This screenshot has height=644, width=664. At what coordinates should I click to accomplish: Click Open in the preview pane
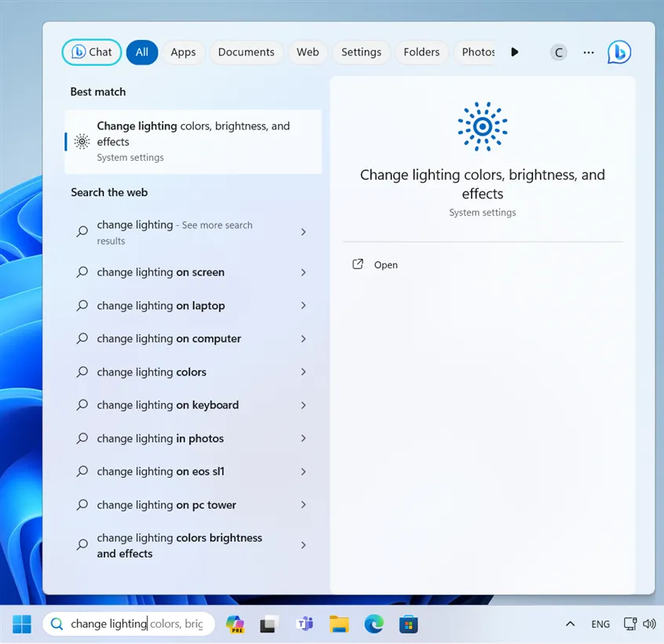coord(385,265)
